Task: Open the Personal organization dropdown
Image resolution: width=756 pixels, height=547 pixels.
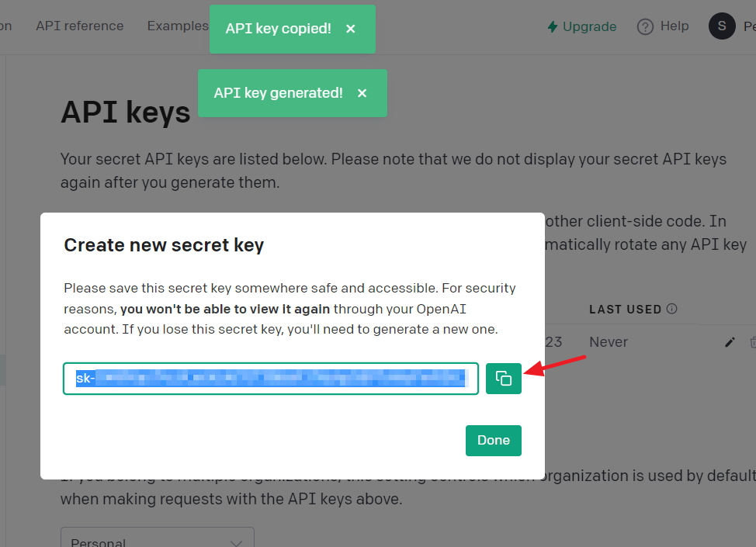Action: pos(157,541)
